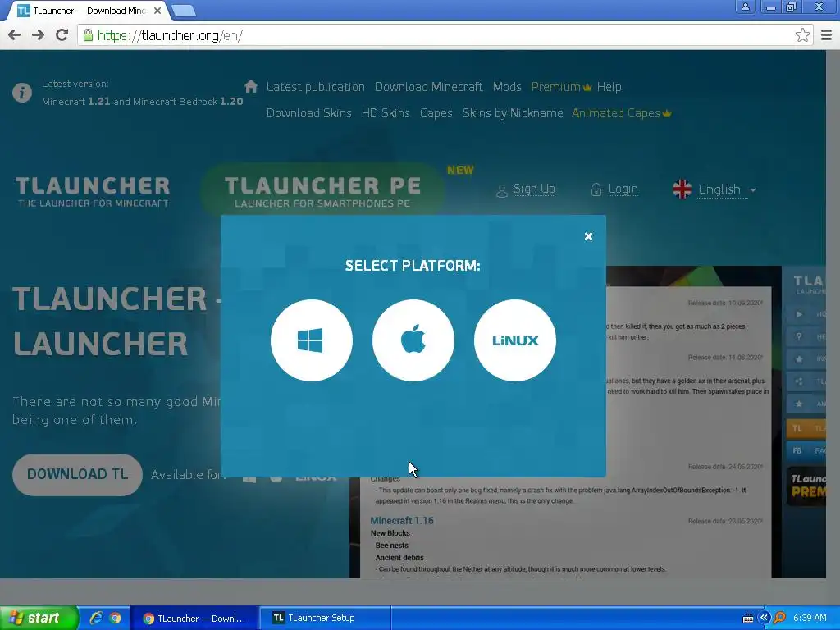Click the keyboard tray icon

[x=748, y=619]
